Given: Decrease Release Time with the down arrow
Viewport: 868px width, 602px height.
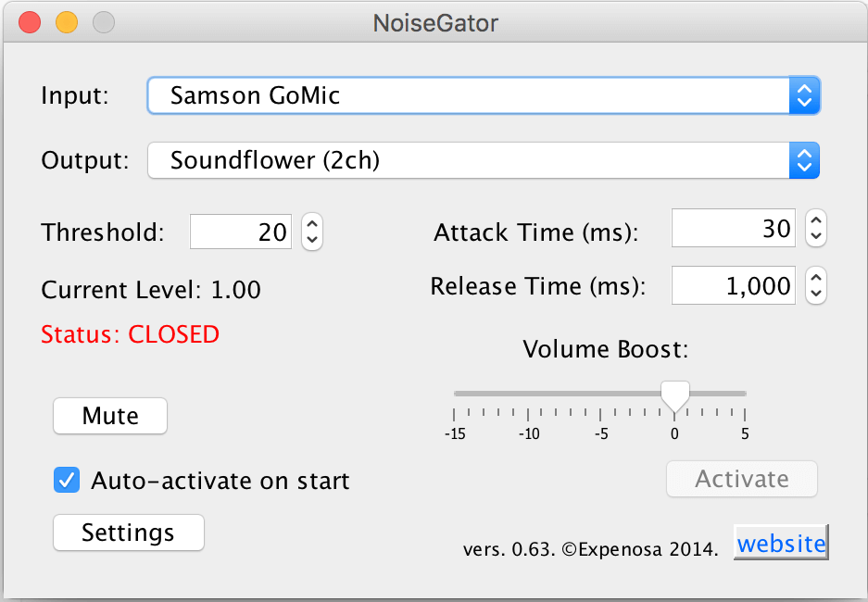Looking at the screenshot, I should (816, 294).
